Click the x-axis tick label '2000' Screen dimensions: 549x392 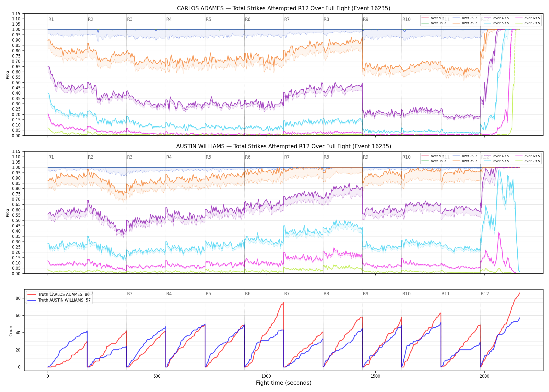pos(485,376)
